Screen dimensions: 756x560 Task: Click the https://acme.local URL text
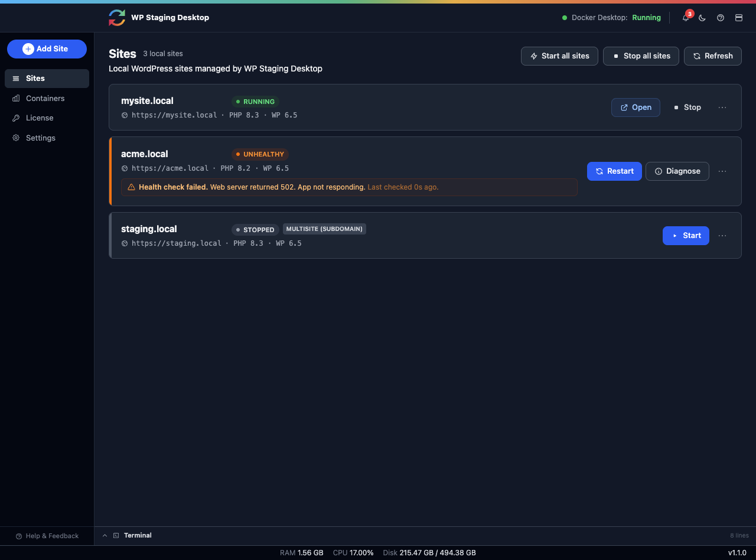[170, 168]
